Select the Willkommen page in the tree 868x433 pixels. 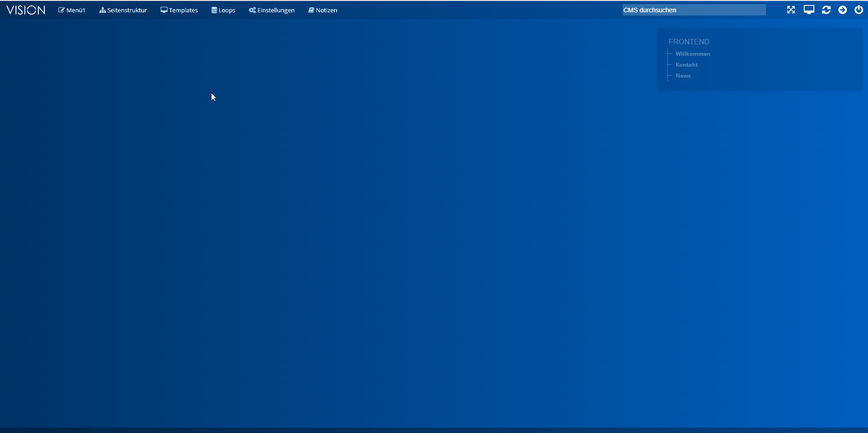coord(693,54)
